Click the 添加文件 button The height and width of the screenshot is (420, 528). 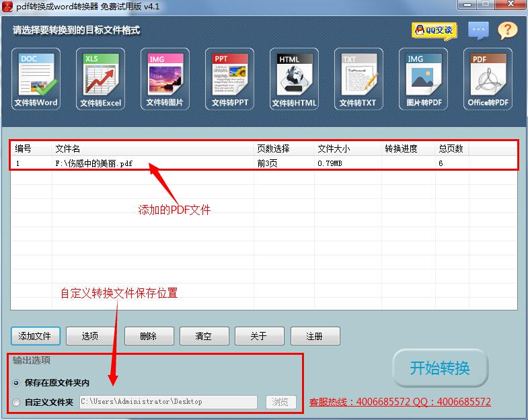point(36,336)
